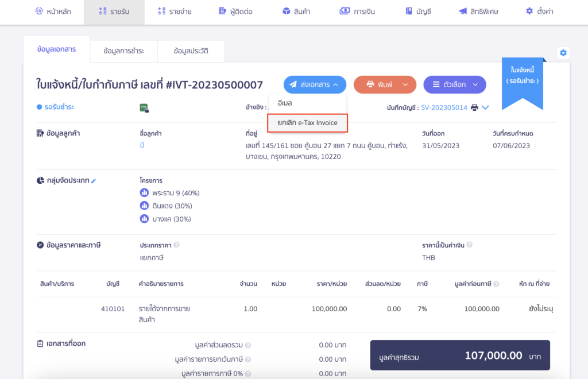
Task: Click the help icon beside มูลค่ารายการภาษี 0%
Action: tap(248, 373)
